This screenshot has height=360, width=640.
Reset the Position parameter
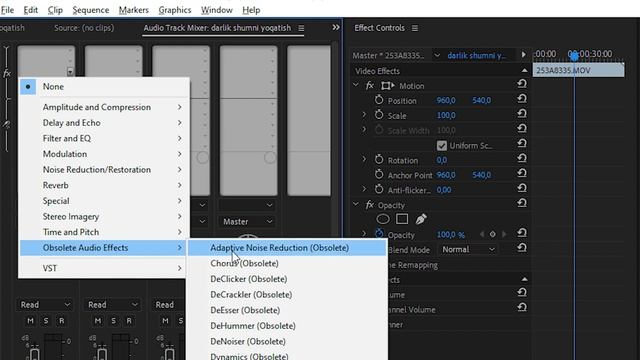[522, 99]
